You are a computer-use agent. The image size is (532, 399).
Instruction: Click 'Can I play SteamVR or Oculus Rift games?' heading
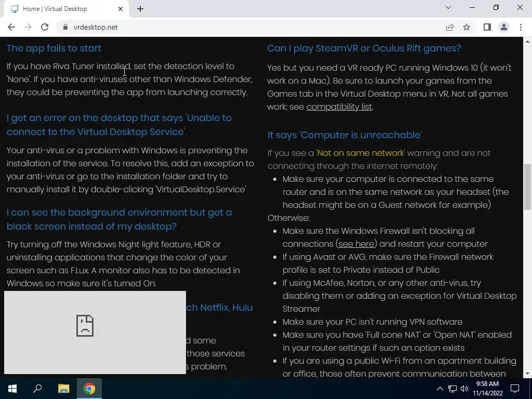tap(364, 48)
